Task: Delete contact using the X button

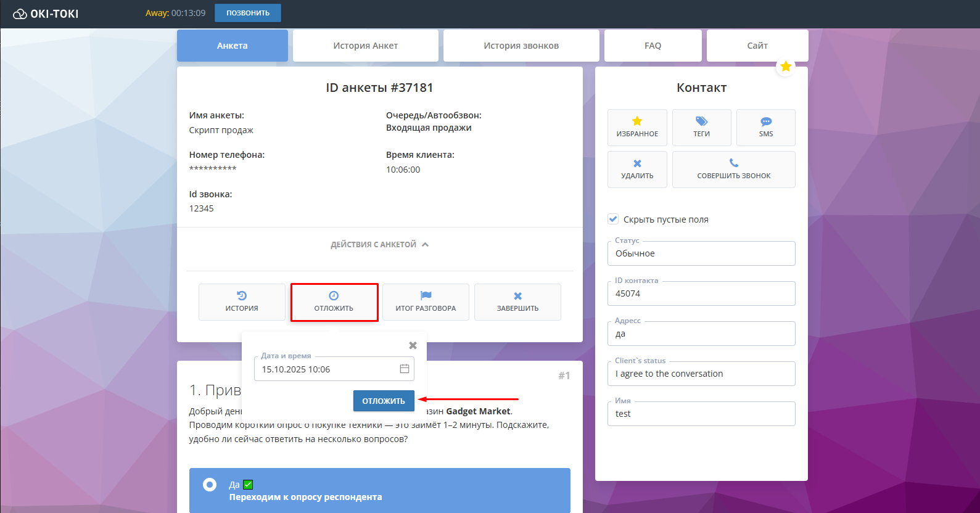Action: (637, 169)
